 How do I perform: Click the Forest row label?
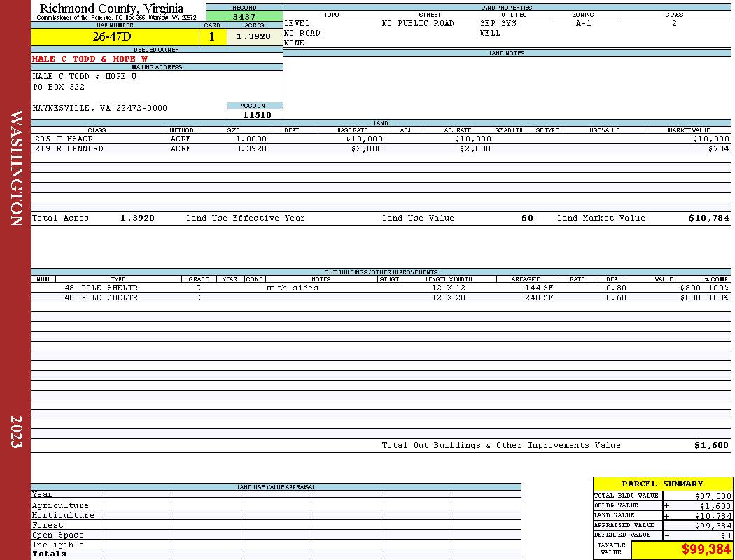48,525
